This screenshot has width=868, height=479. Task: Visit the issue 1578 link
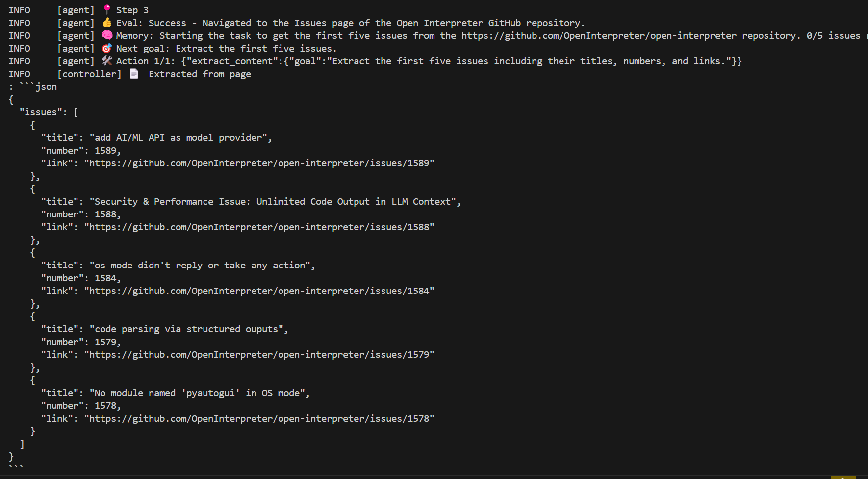259,418
